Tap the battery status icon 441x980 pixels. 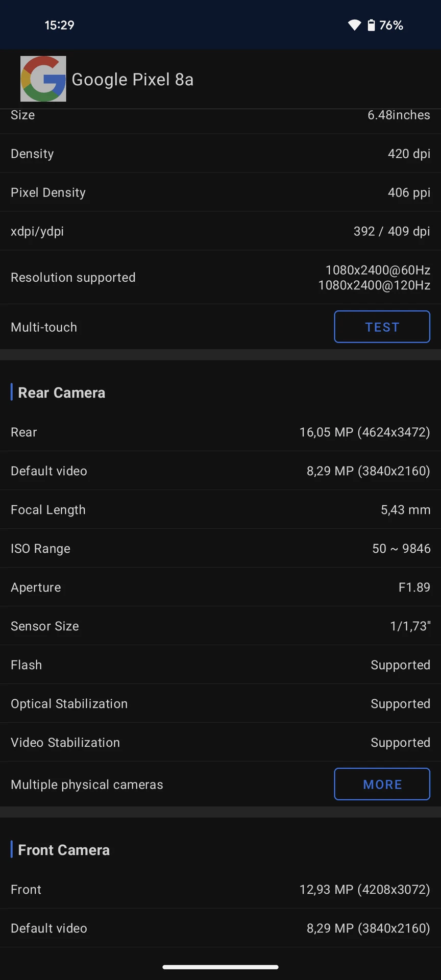(371, 25)
